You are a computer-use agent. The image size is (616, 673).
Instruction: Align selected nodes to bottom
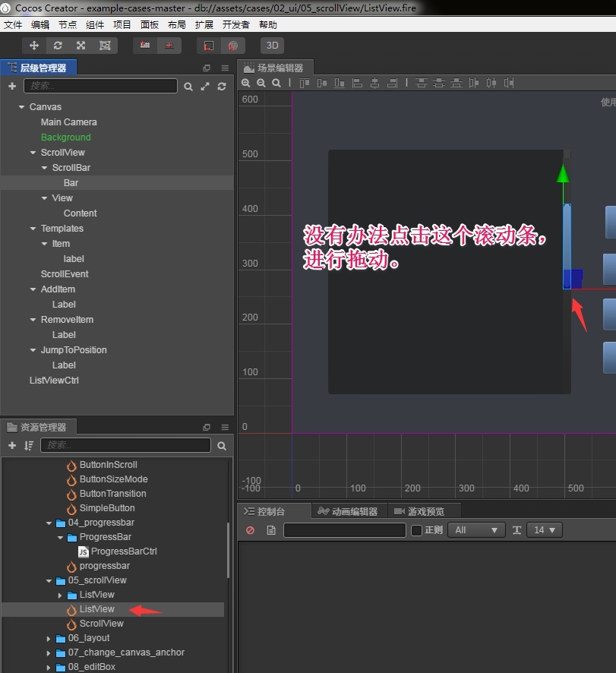pyautogui.click(x=340, y=83)
